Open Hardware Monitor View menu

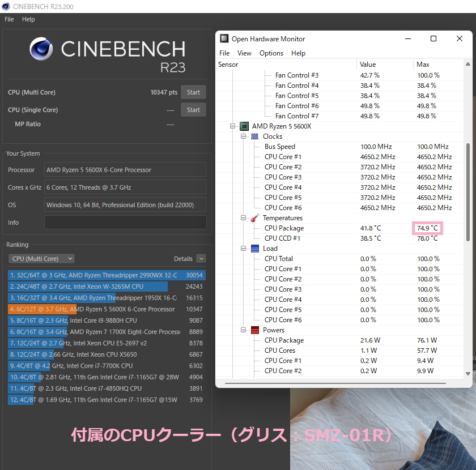click(244, 53)
